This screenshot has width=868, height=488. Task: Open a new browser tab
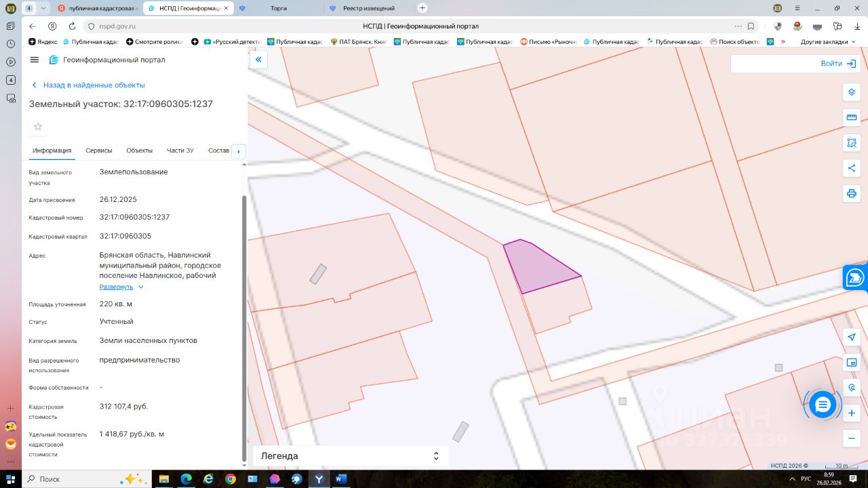point(422,8)
